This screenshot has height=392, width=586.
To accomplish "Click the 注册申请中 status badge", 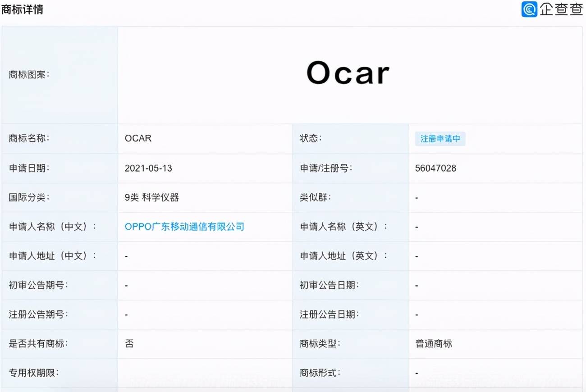I will pos(440,139).
